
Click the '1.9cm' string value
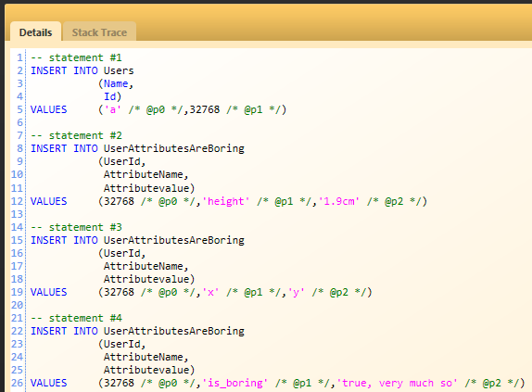tap(339, 201)
